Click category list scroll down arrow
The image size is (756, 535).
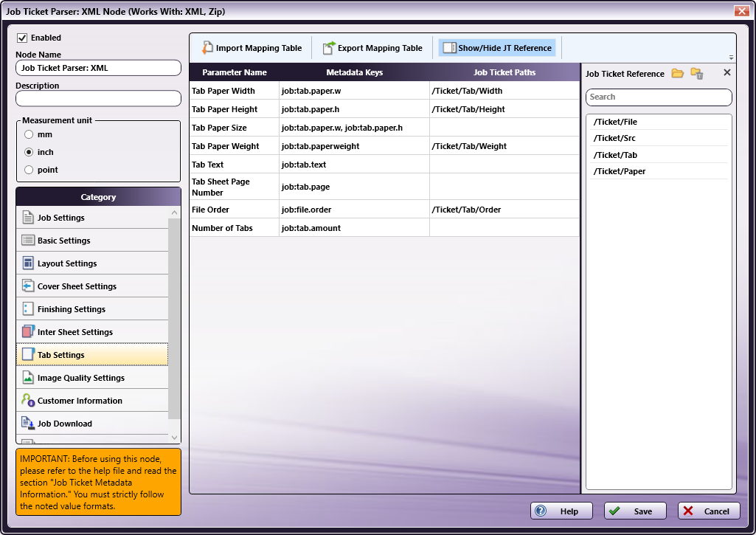[175, 438]
